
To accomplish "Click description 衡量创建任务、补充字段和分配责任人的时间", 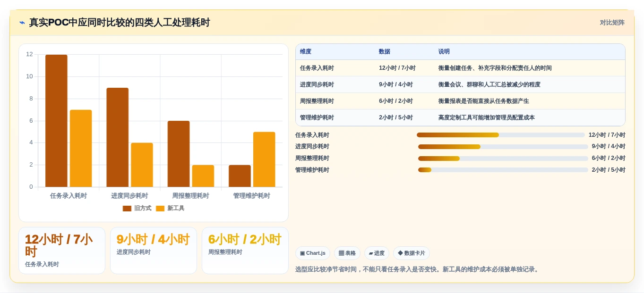I will tap(495, 68).
